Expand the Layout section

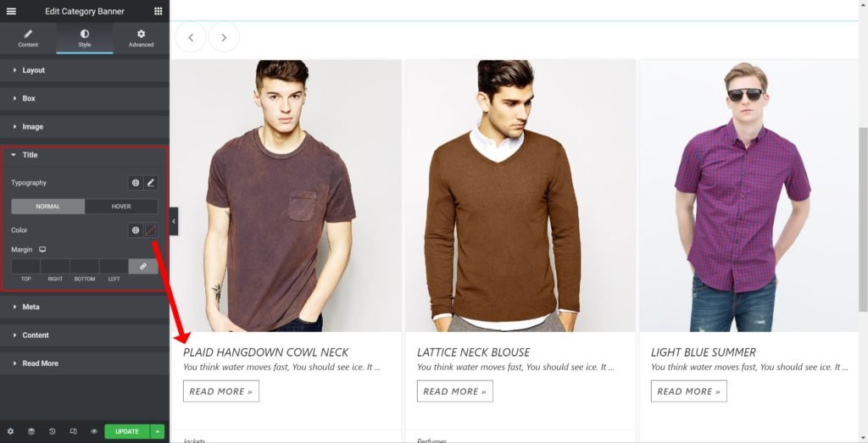point(34,70)
